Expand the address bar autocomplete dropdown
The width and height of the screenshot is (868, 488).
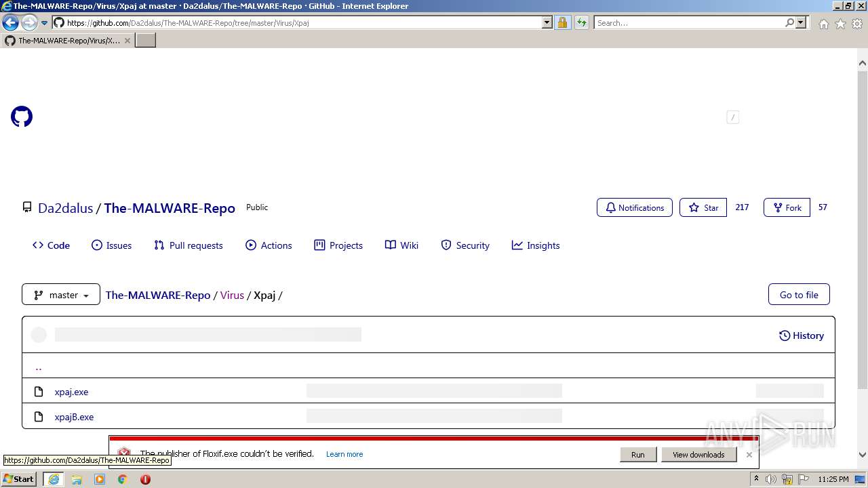point(547,23)
